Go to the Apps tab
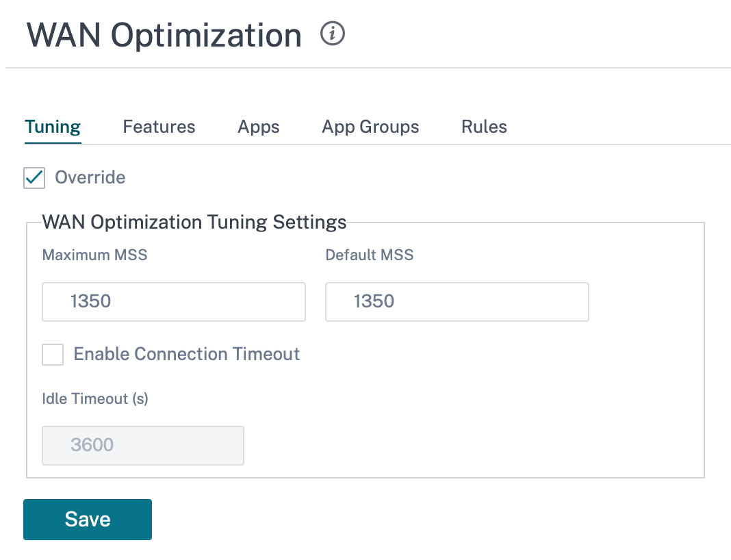The image size is (731, 560). point(259,127)
